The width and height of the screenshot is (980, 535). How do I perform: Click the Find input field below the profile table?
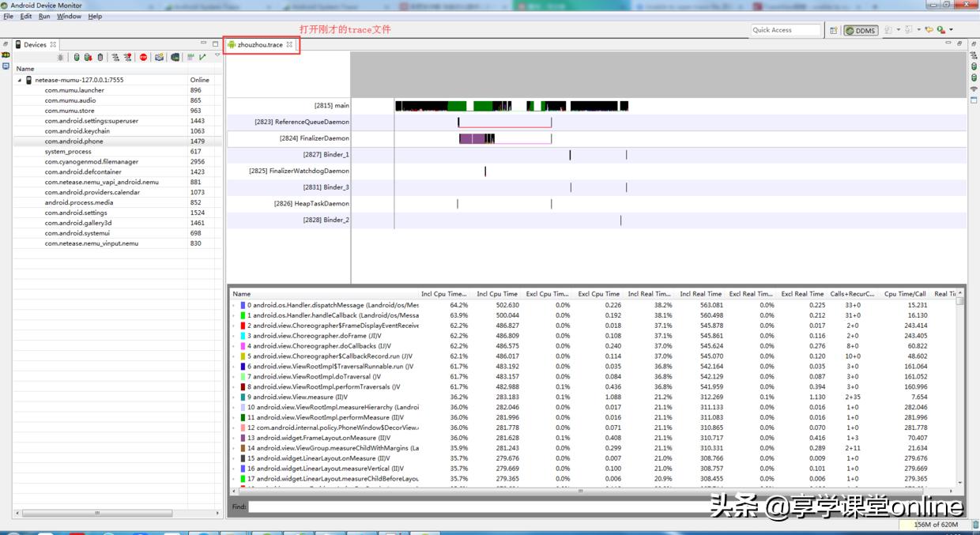coord(601,506)
